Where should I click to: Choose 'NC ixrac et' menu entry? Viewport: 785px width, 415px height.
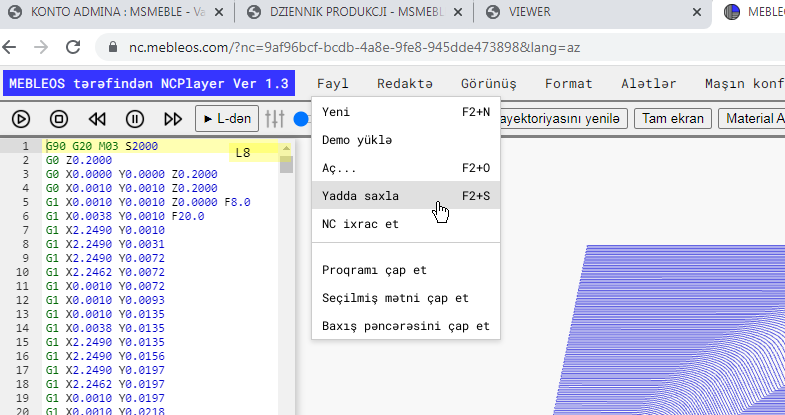point(406,224)
